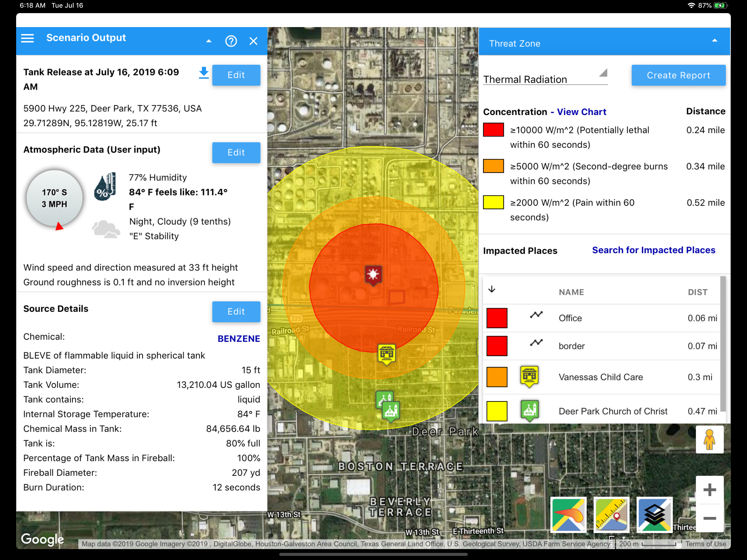Sort impacted places by NAME column
747x560 pixels.
click(x=571, y=292)
